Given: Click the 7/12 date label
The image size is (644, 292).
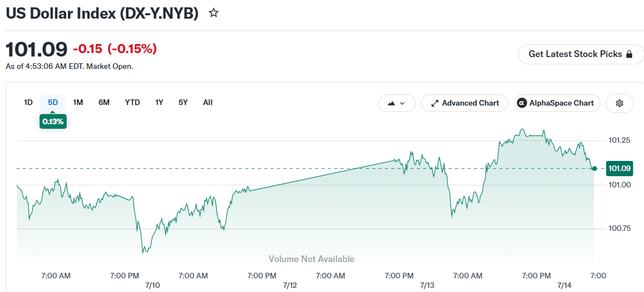Looking at the screenshot, I should pos(290,285).
